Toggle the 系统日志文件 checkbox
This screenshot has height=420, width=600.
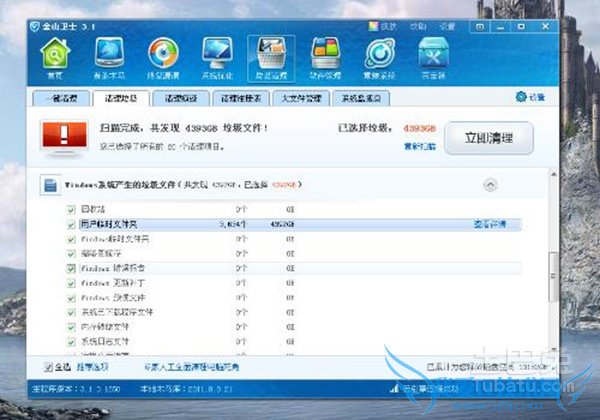coord(71,342)
